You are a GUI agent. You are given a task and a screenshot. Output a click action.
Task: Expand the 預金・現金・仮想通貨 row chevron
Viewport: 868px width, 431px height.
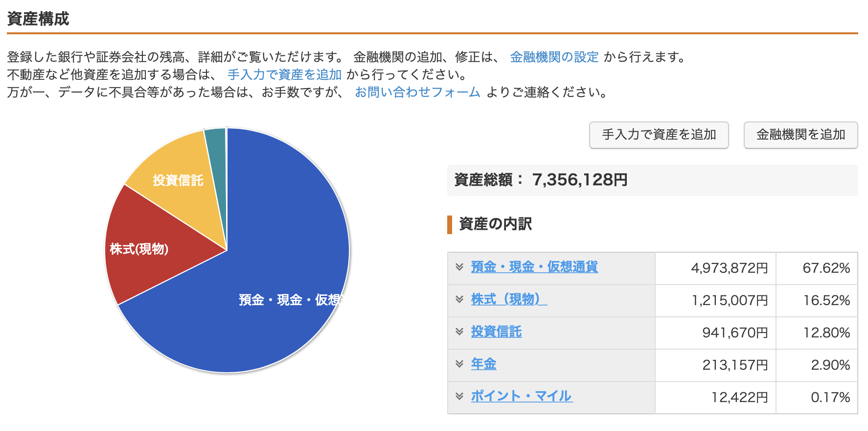click(x=459, y=267)
